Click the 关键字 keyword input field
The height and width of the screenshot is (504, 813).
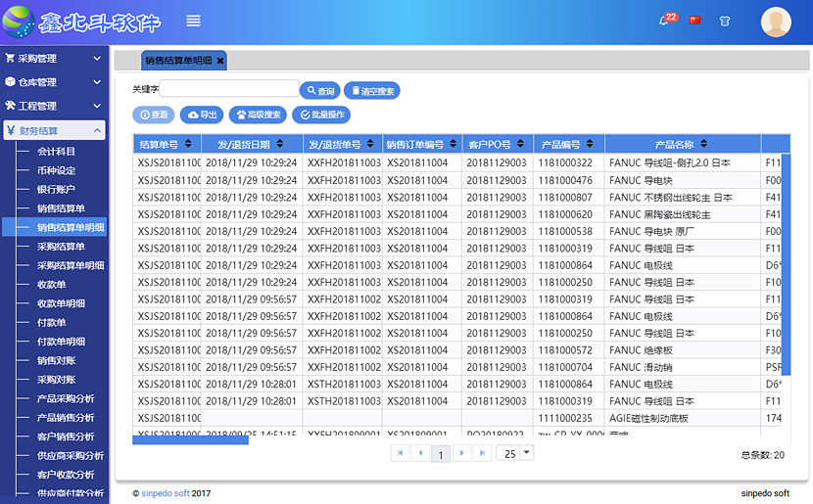coord(228,89)
